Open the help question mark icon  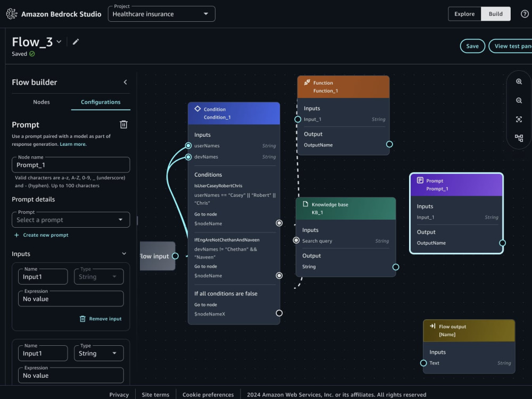click(525, 14)
